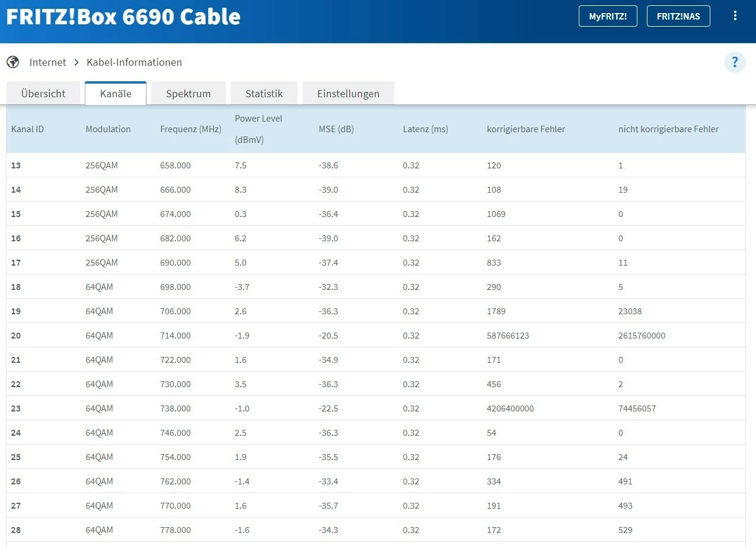The height and width of the screenshot is (549, 756).
Task: Click power level value -1.9
Action: (242, 336)
